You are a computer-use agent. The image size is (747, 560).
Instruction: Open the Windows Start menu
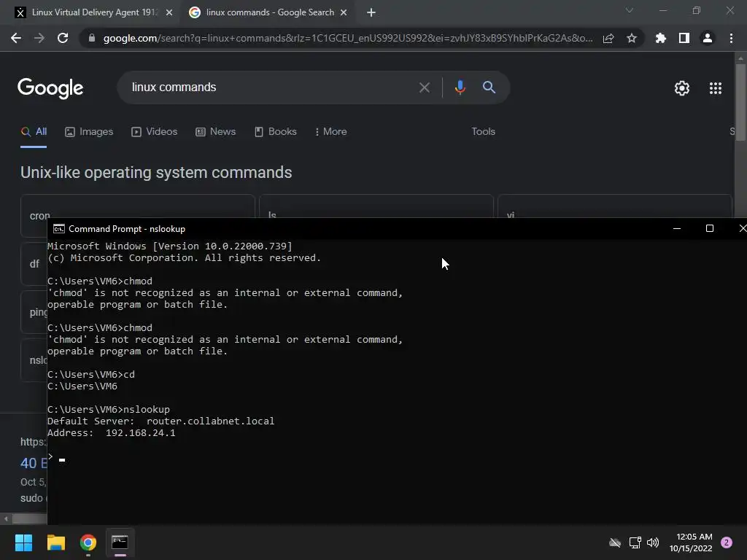23,542
